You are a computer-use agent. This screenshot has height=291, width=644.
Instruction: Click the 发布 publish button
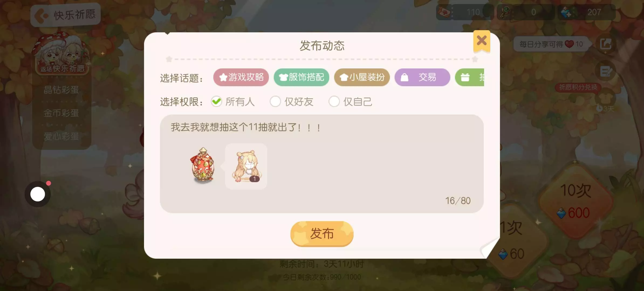pyautogui.click(x=322, y=234)
